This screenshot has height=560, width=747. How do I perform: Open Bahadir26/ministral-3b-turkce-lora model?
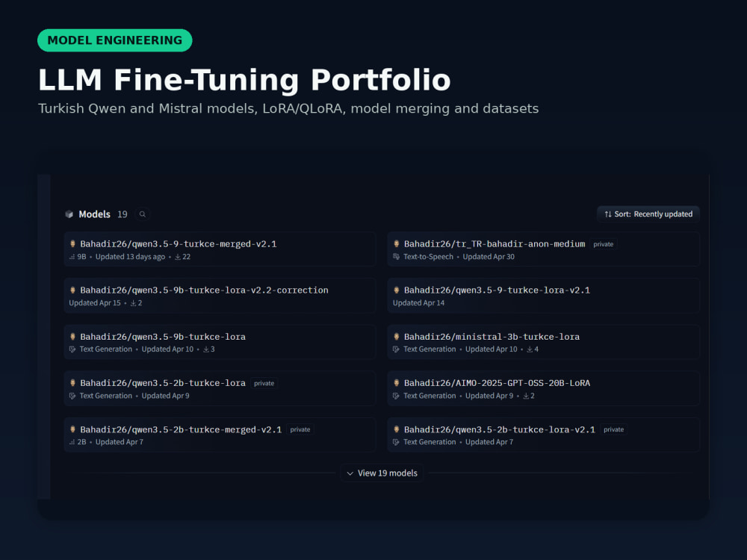click(543, 342)
